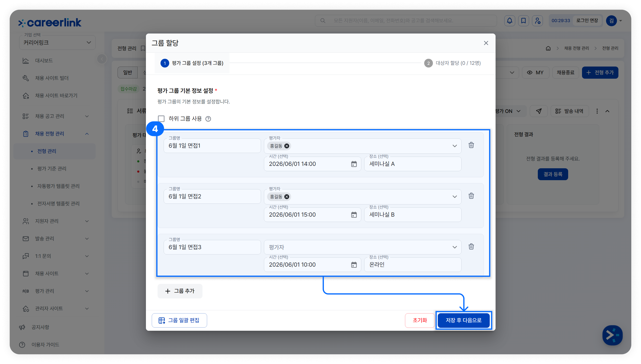This screenshot has width=641, height=364.
Task: Open the 기업 선택 커리어링크 dropdown
Action: pyautogui.click(x=57, y=42)
